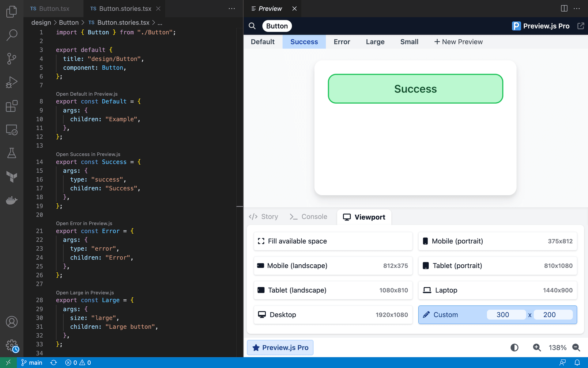Viewport: 588px width, 368px height.
Task: Click New Preview tab button
Action: (x=458, y=41)
